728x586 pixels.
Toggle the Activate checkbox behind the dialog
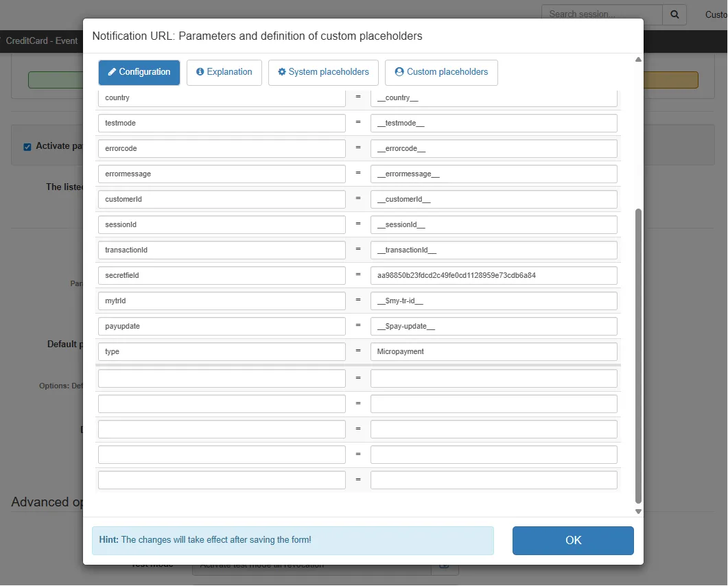pyautogui.click(x=27, y=147)
